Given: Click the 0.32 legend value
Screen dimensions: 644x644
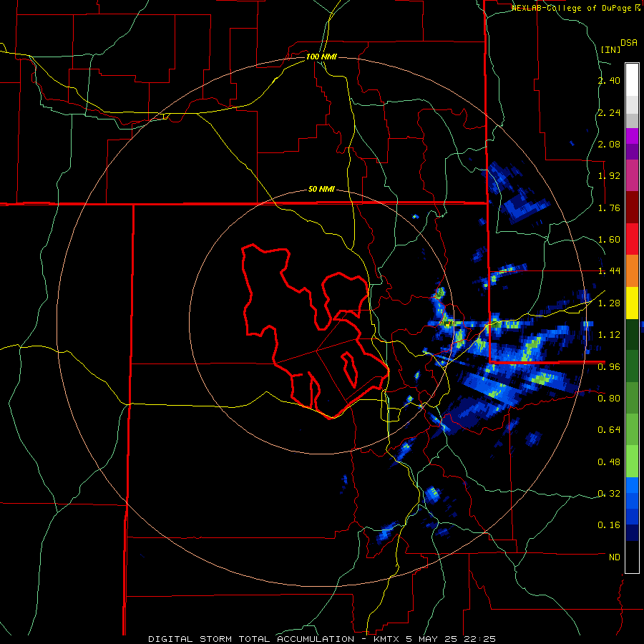Looking at the screenshot, I should point(609,494).
